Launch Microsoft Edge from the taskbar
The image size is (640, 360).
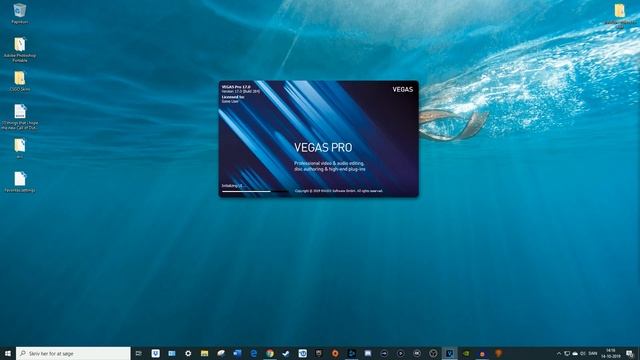(253, 353)
